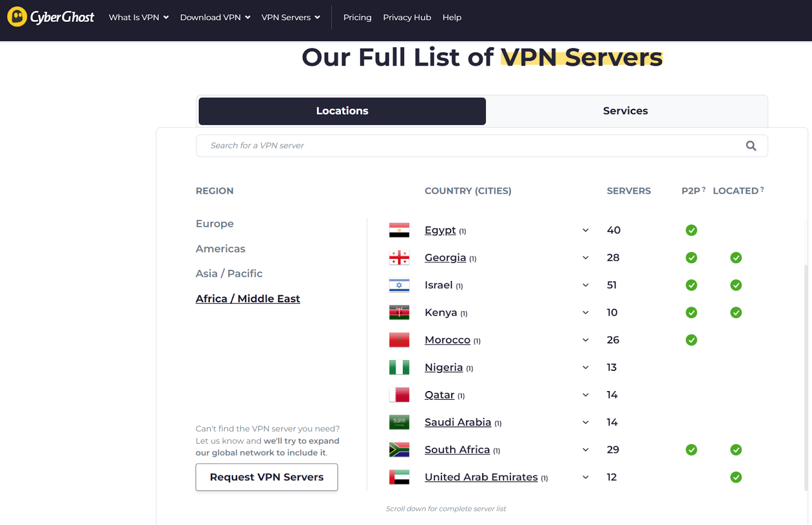Image resolution: width=812 pixels, height=525 pixels.
Task: Select the Americas region
Action: [220, 249]
